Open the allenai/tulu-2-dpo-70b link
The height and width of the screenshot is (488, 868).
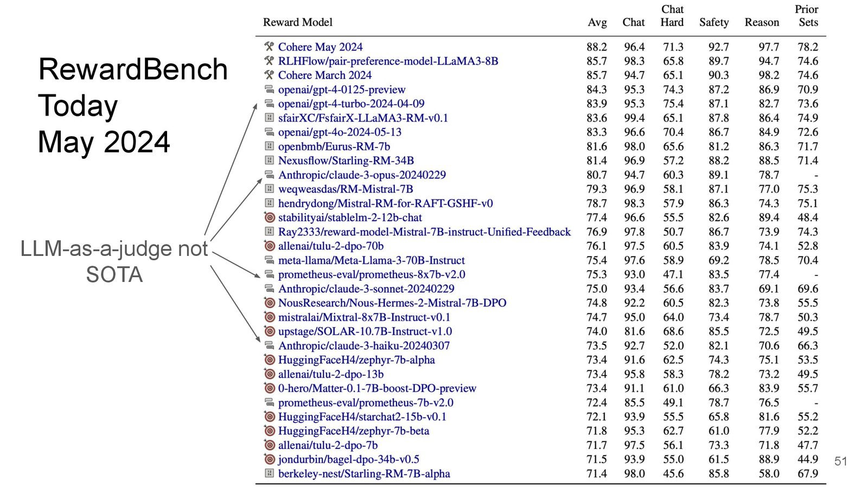click(x=330, y=246)
